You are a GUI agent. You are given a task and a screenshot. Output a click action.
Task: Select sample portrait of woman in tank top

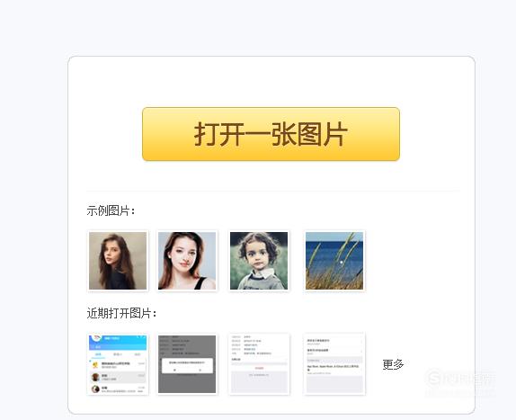(x=187, y=261)
